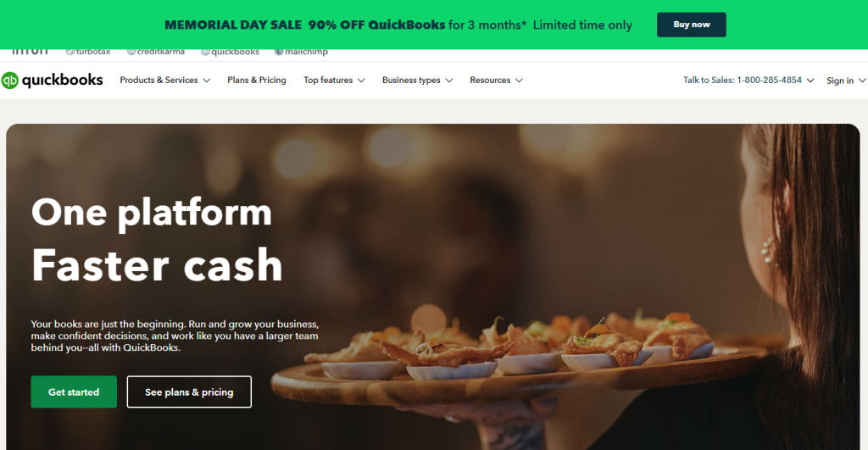Screen dimensions: 868x450
Task: Click the QuickBooks icon in top brand bar
Action: pos(205,52)
